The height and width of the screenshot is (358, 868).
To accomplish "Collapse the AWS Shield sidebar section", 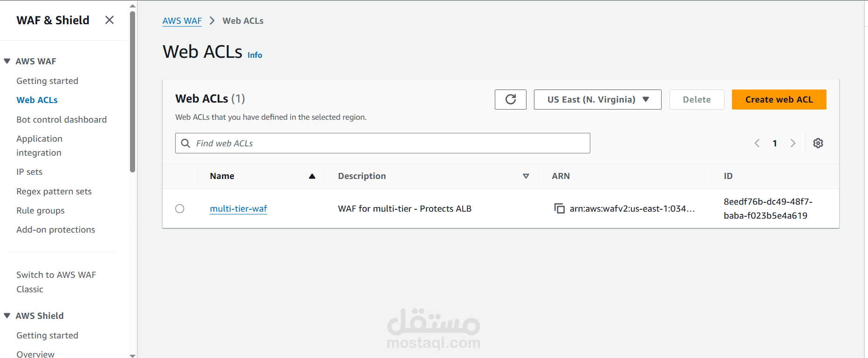I will 7,316.
